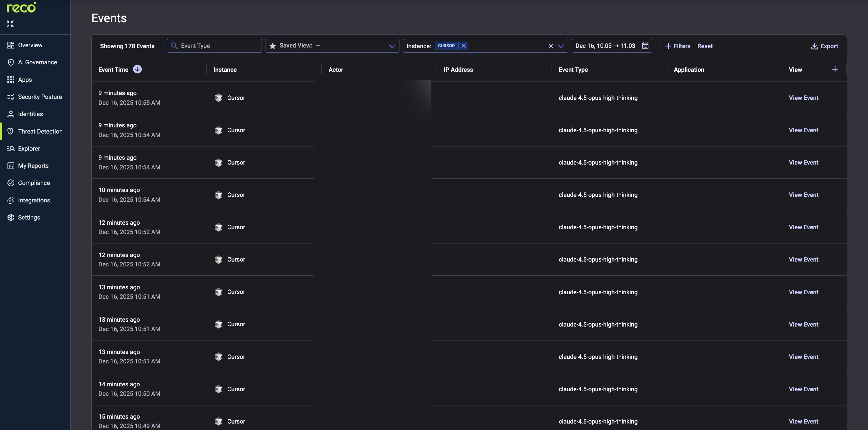Navigate to the Overview page

tap(30, 45)
